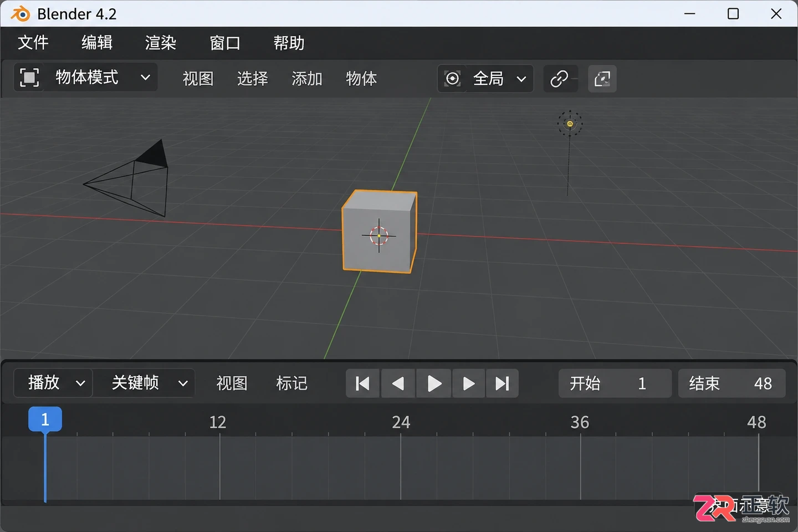
Task: Open the 渲染 menu
Action: (161, 43)
